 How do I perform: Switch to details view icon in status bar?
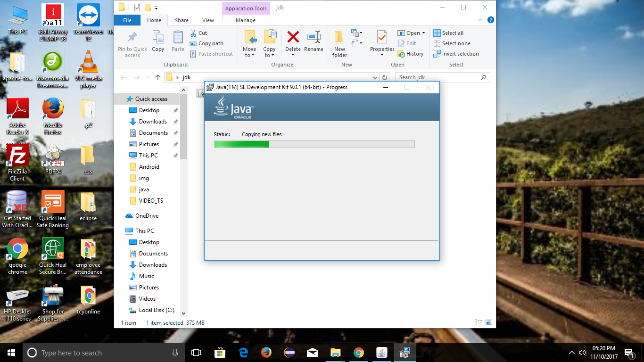pos(479,322)
